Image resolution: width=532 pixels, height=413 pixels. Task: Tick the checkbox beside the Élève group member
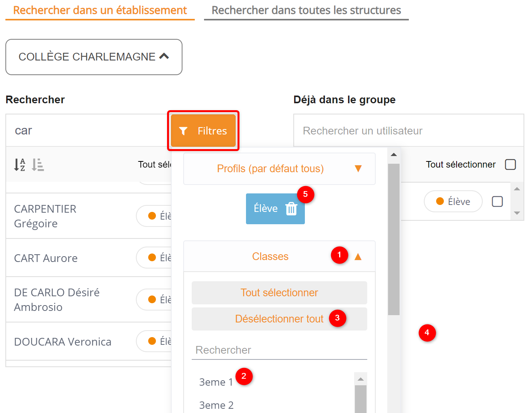(x=497, y=201)
